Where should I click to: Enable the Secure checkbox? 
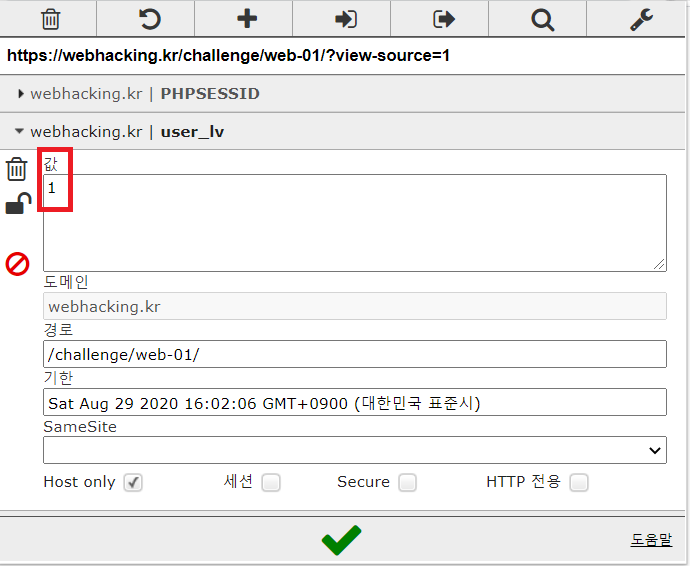pyautogui.click(x=407, y=482)
